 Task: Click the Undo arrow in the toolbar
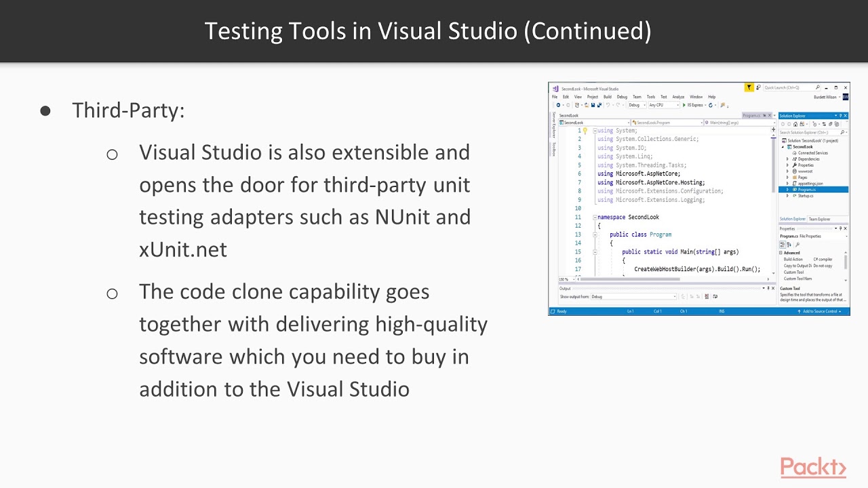[x=608, y=105]
